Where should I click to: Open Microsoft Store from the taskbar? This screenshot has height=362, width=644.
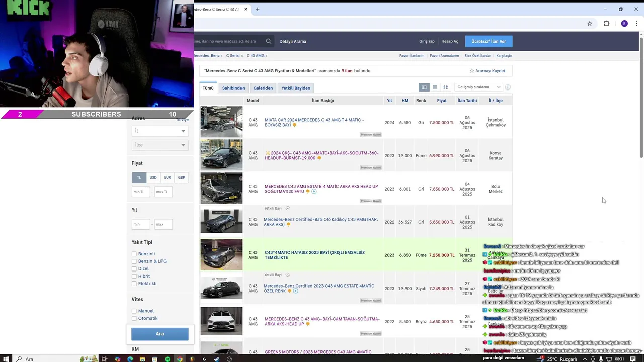tap(154, 359)
